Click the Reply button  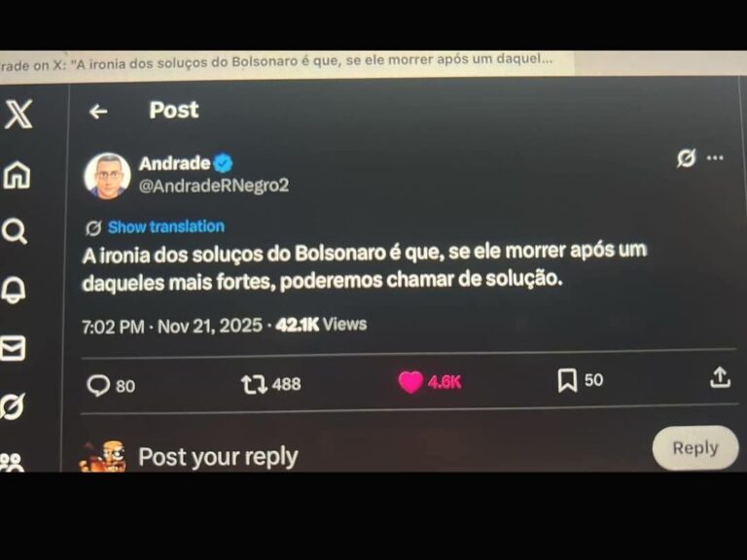695,447
